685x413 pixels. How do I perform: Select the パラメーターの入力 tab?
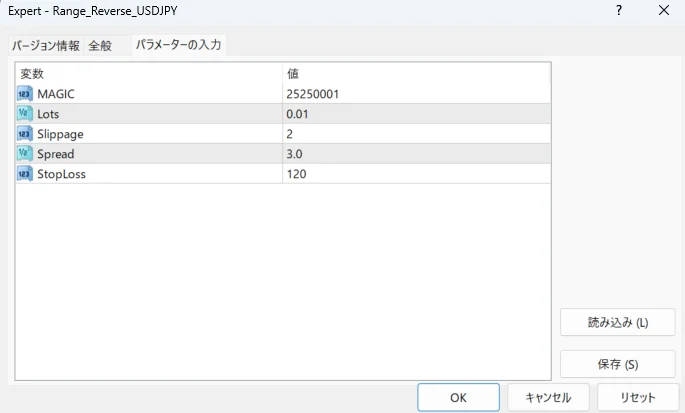(178, 45)
